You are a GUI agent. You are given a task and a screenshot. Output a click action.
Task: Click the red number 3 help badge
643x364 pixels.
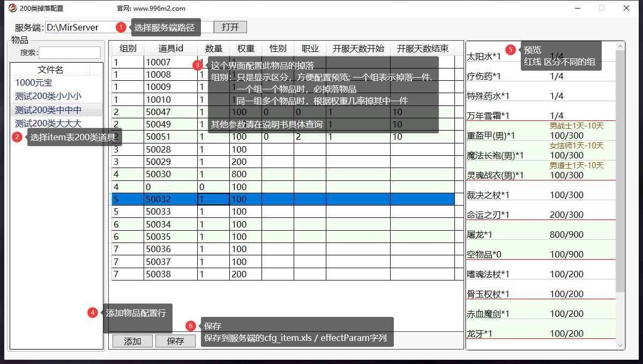coord(198,65)
